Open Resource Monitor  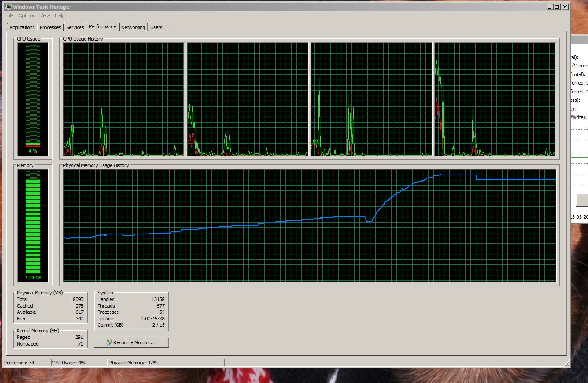point(131,342)
